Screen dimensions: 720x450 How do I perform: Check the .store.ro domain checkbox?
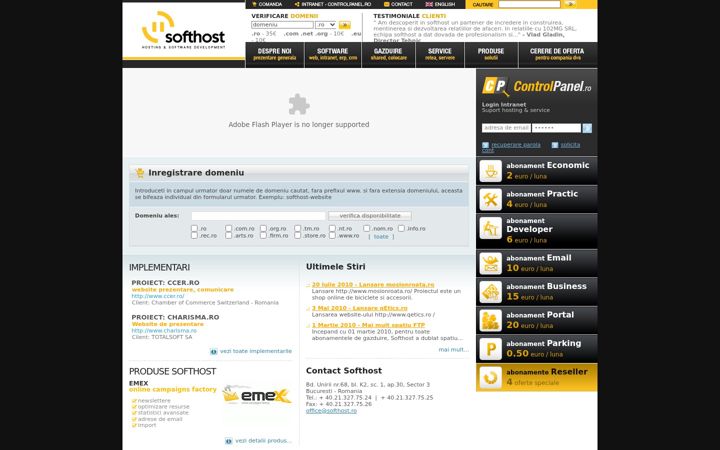coord(298,236)
